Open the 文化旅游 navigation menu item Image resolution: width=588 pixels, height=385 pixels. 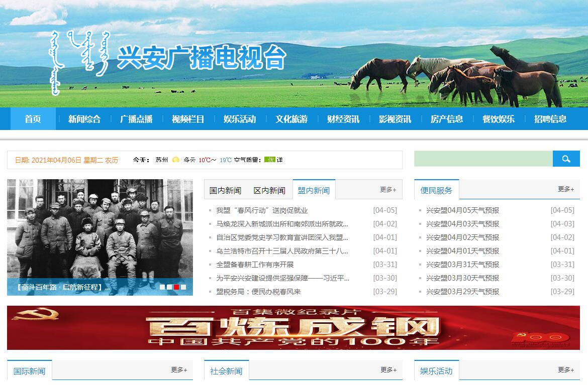[291, 119]
